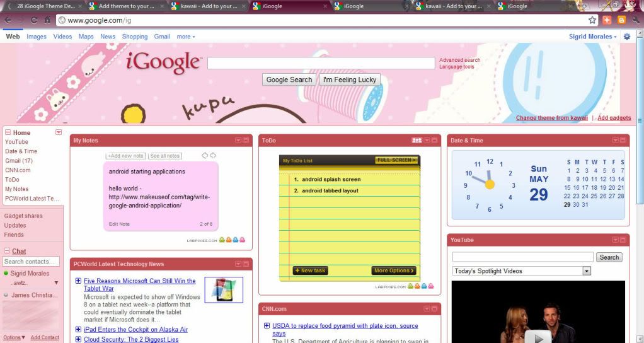
Task: Expand the 'Five Reasons Microsoft' news item
Action: coord(78,281)
